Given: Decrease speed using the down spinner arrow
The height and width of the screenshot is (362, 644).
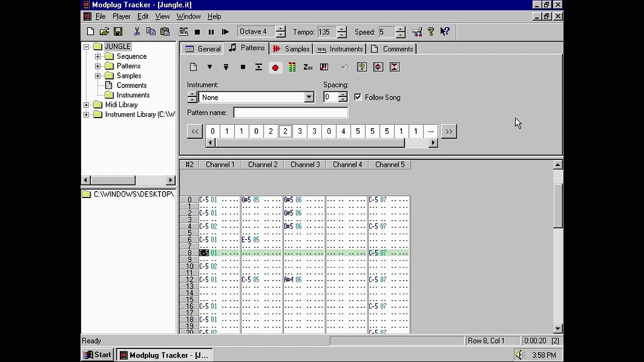Looking at the screenshot, I should pyautogui.click(x=400, y=35).
